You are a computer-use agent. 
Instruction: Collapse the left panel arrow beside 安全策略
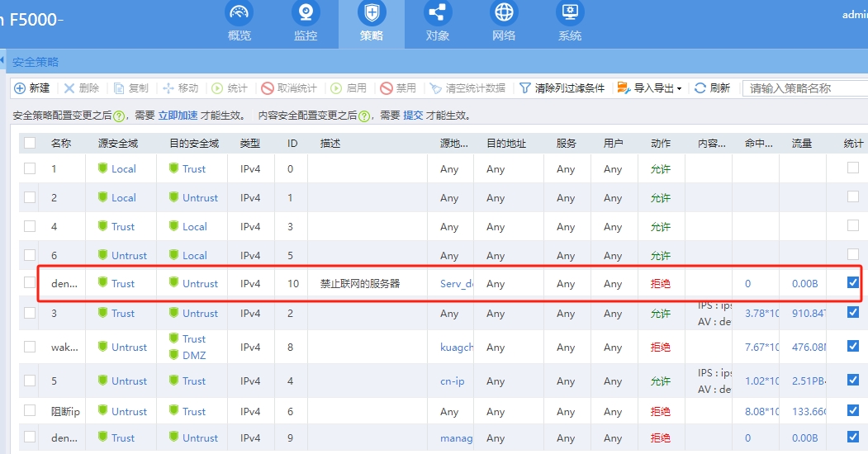point(2,59)
